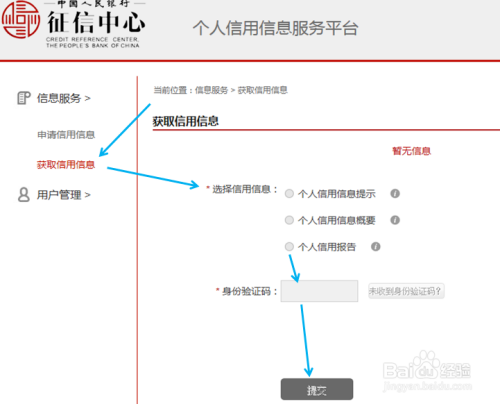
Task: Click 获取信用信息 in the breadcrumb path
Action: (x=263, y=90)
